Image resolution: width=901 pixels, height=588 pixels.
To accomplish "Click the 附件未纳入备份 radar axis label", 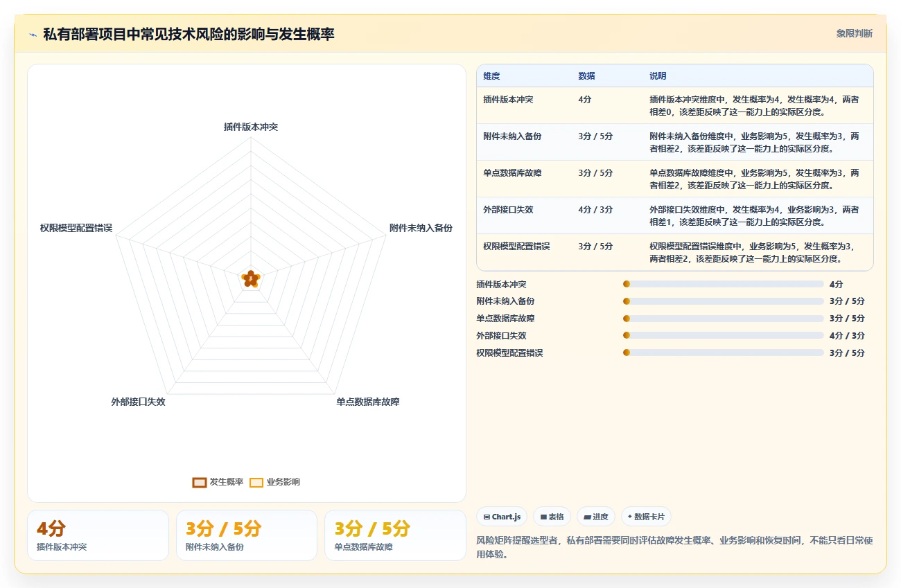I will click(421, 228).
